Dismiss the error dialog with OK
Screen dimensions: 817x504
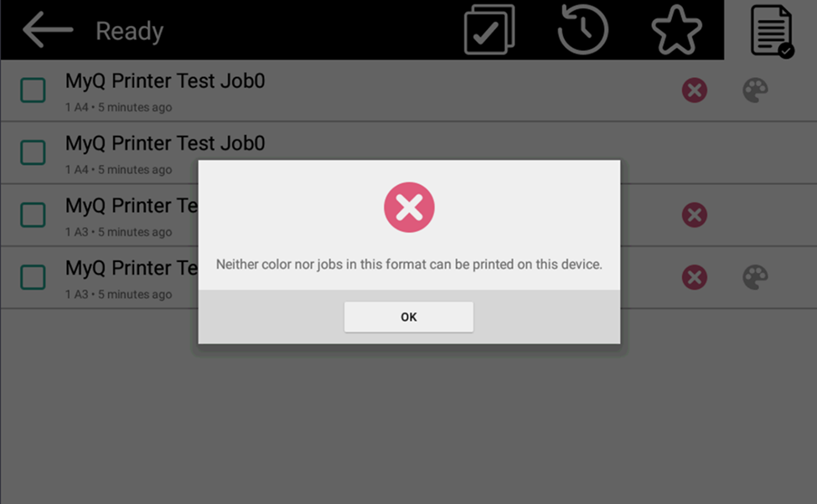coord(409,316)
